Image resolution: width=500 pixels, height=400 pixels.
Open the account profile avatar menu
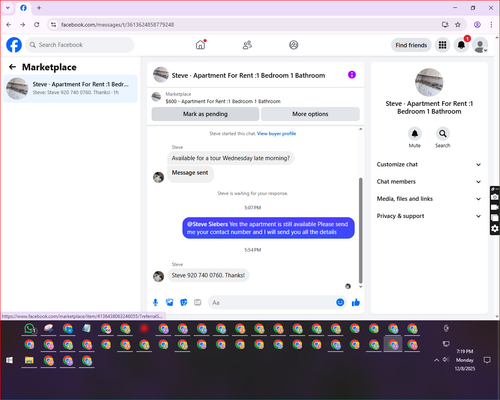(x=480, y=45)
